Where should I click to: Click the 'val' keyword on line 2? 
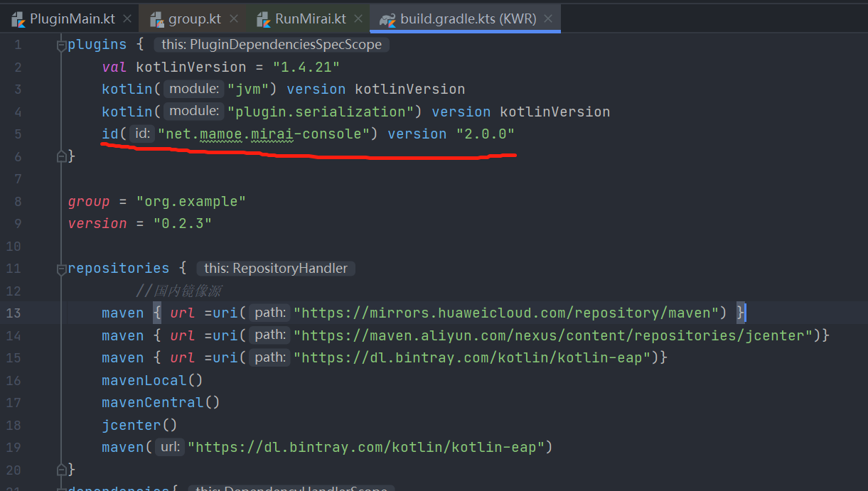pyautogui.click(x=114, y=67)
